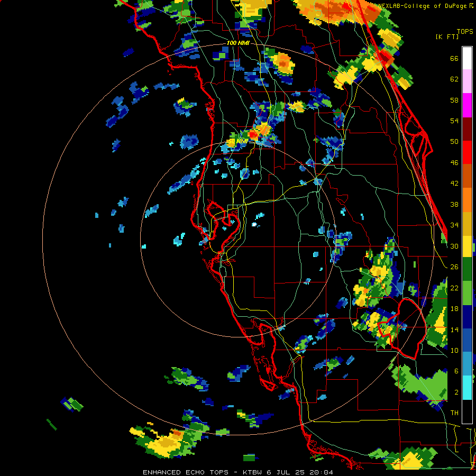The height and width of the screenshot is (476, 476).
Task: Click the 38 legend value
Action: 454,204
